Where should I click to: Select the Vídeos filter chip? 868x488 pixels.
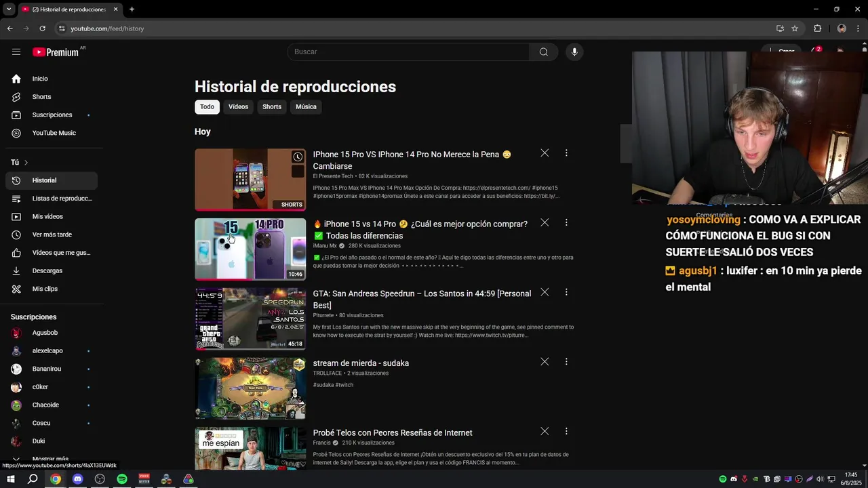click(238, 106)
